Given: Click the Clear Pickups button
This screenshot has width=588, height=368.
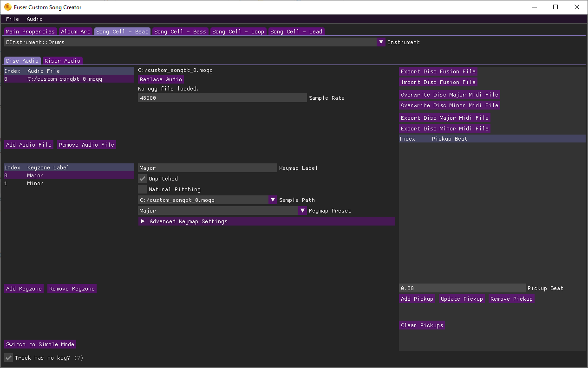Looking at the screenshot, I should (422, 325).
